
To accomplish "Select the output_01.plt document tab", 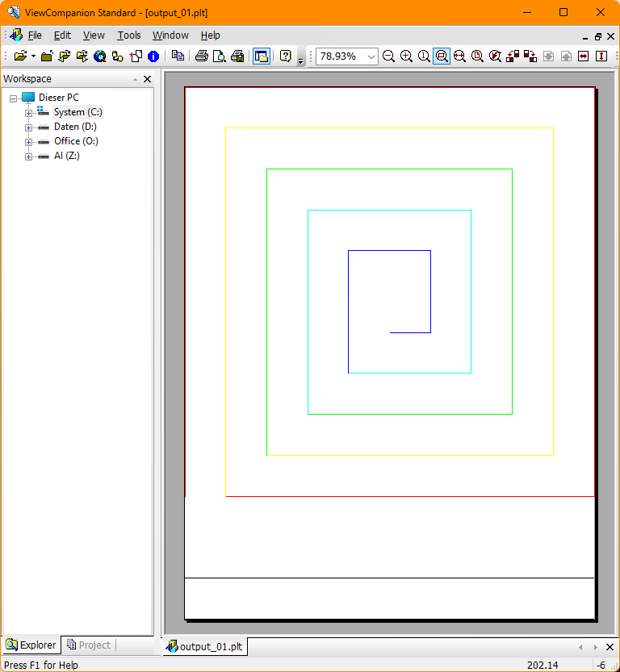I will tap(205, 646).
